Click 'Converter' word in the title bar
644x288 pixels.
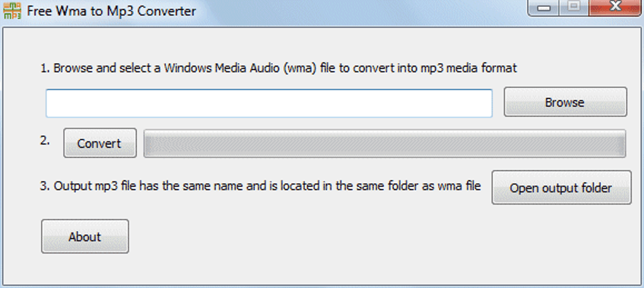tap(168, 11)
